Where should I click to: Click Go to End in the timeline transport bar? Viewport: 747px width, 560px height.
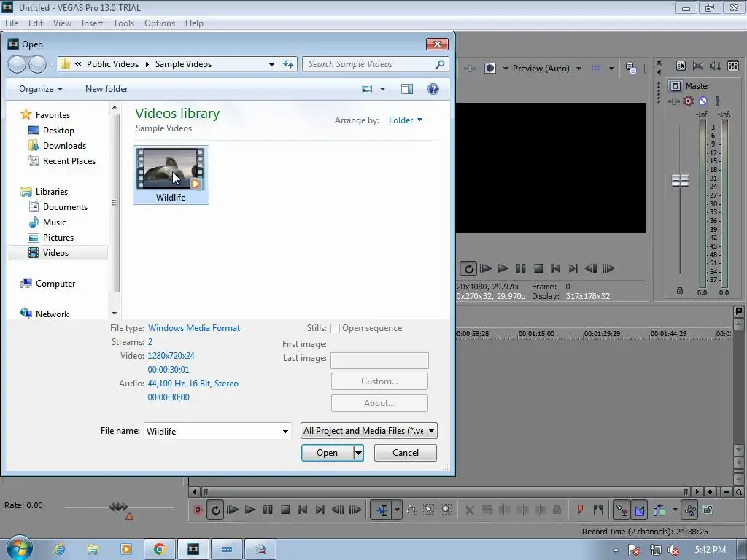(x=320, y=510)
